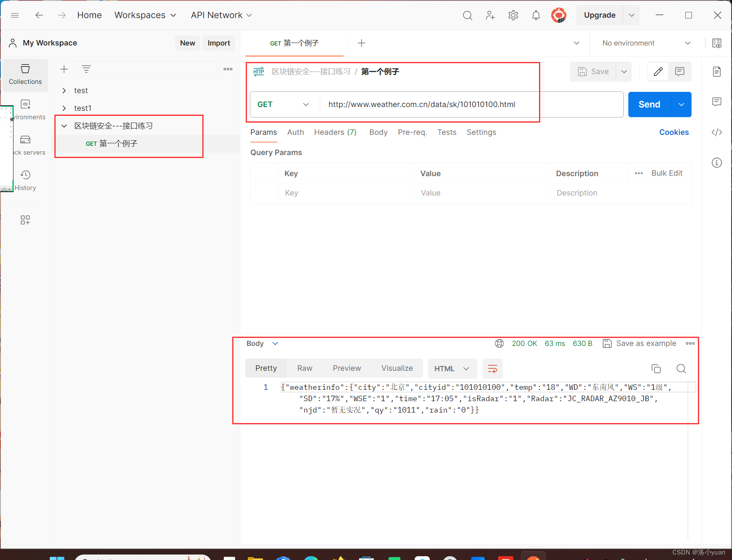Expand the test collection
This screenshot has width=732, height=560.
pyautogui.click(x=64, y=91)
